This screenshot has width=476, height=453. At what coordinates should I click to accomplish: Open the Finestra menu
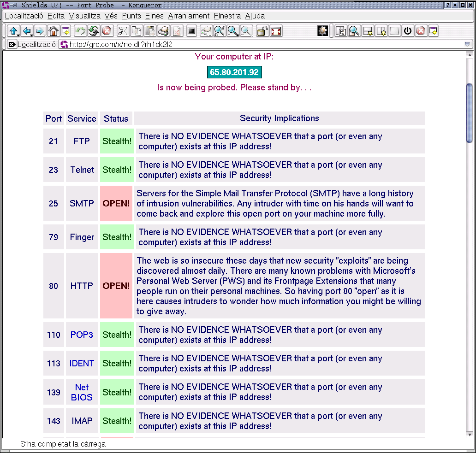coord(227,16)
